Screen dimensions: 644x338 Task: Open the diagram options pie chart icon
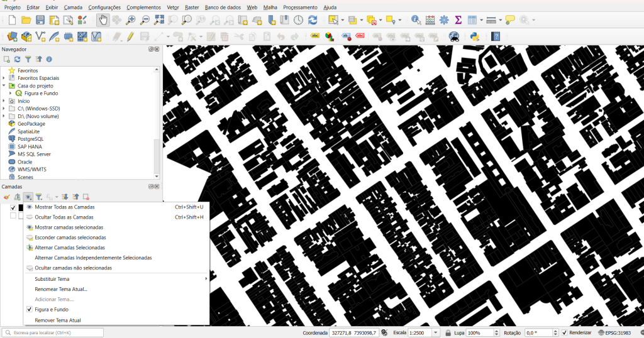pos(329,36)
